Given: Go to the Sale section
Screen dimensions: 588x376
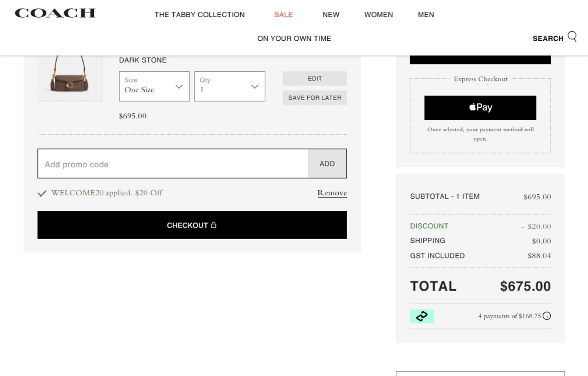Looking at the screenshot, I should tap(283, 15).
